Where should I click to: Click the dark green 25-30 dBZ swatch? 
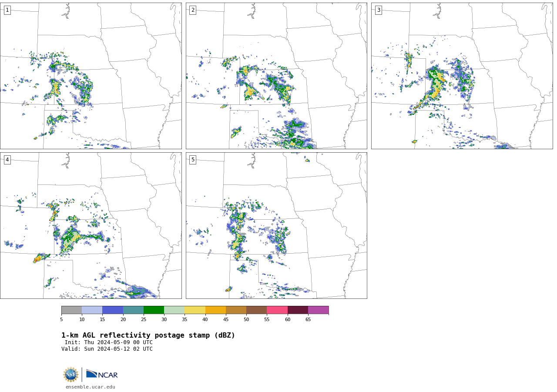pos(154,310)
